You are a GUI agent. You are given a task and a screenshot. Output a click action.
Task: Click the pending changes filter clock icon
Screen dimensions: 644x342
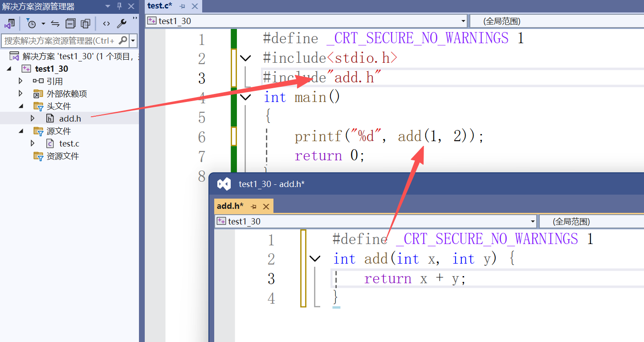point(31,24)
